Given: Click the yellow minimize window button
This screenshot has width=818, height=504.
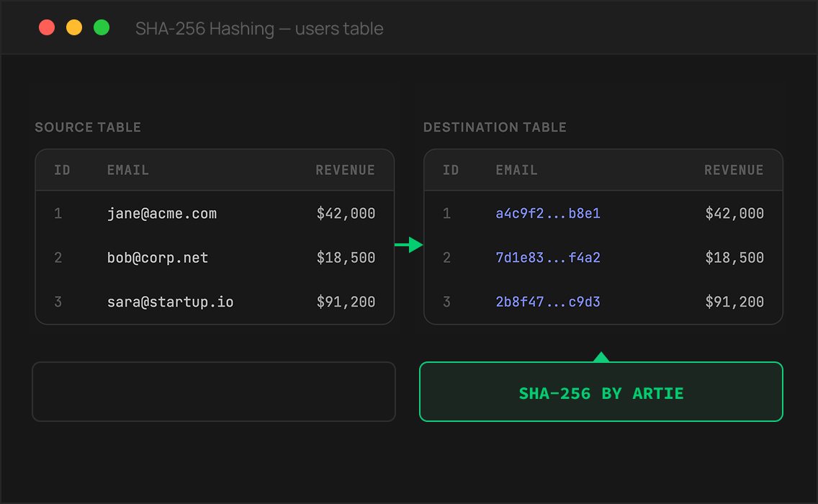Looking at the screenshot, I should click(x=74, y=27).
